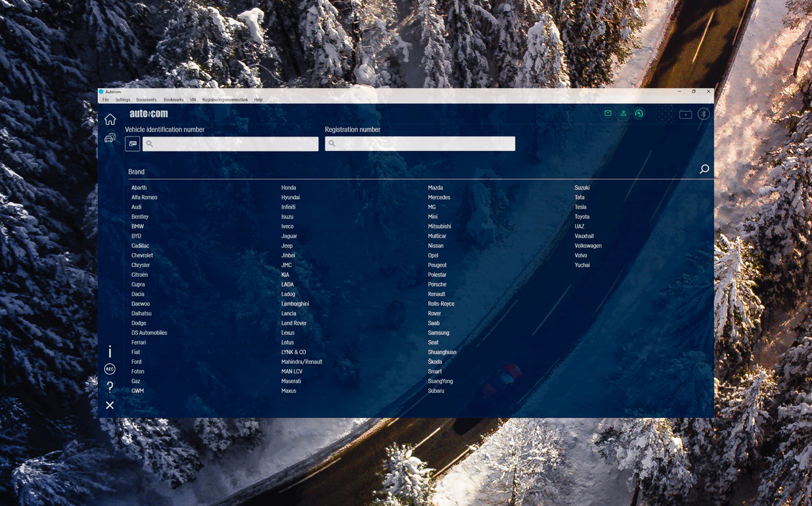The height and width of the screenshot is (506, 812).
Task: Click the VIN scan button beside VIN field
Action: click(x=133, y=143)
